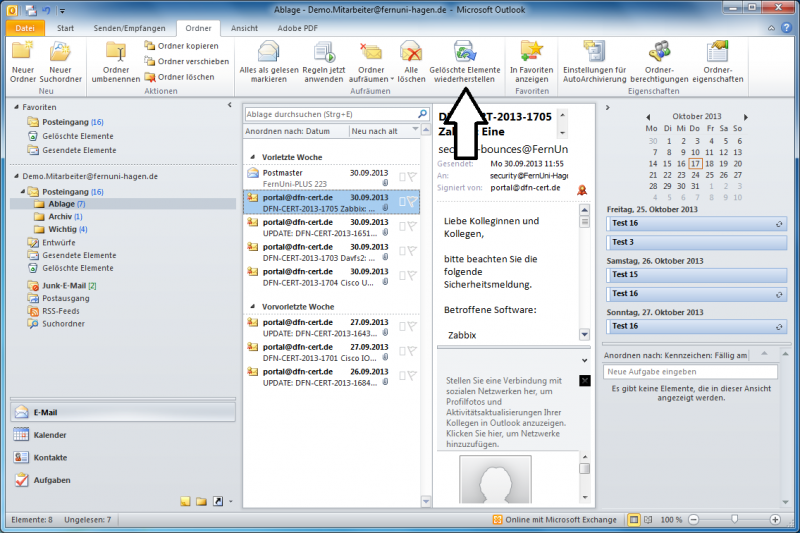Click the Neue Aufgabe eingeben field
The image size is (800, 533).
690,372
